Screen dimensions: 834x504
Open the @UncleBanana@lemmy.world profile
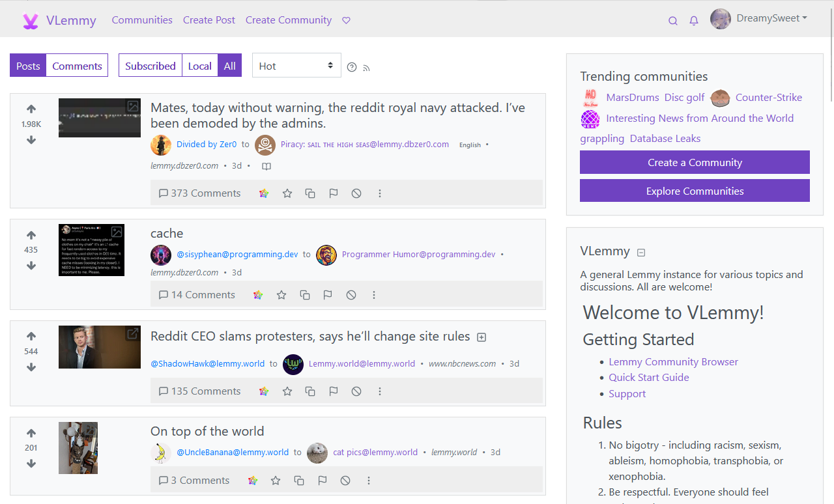pos(233,453)
